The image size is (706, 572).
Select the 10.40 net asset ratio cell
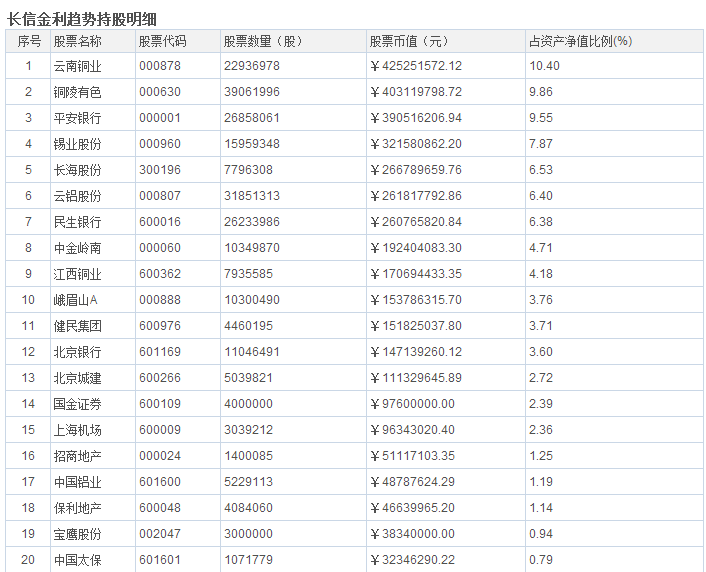point(544,66)
